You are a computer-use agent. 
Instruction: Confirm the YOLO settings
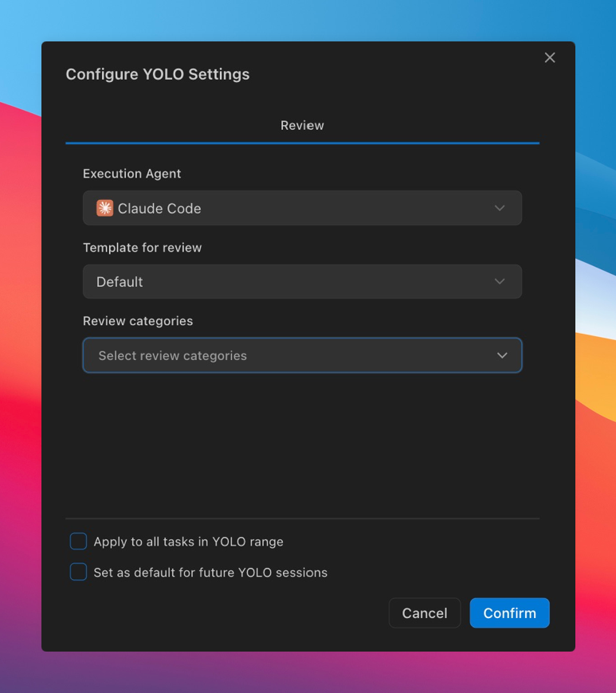pyautogui.click(x=509, y=613)
